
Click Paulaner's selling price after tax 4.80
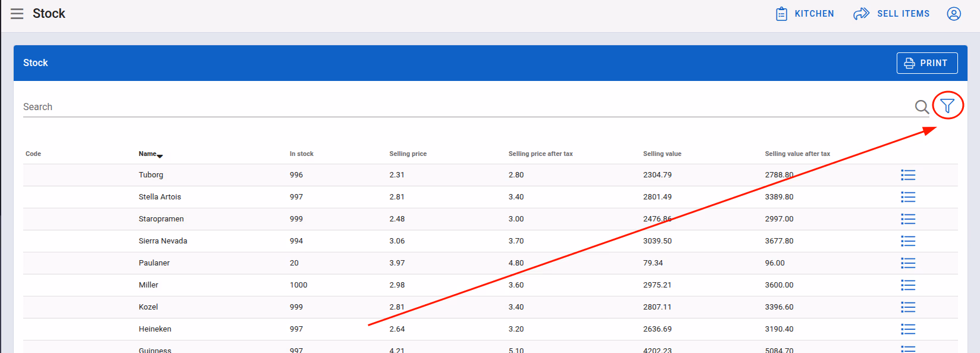516,263
